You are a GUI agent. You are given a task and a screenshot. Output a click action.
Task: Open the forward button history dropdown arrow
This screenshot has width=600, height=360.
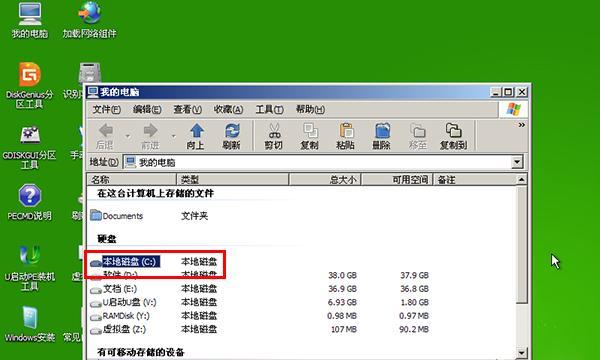click(173, 136)
